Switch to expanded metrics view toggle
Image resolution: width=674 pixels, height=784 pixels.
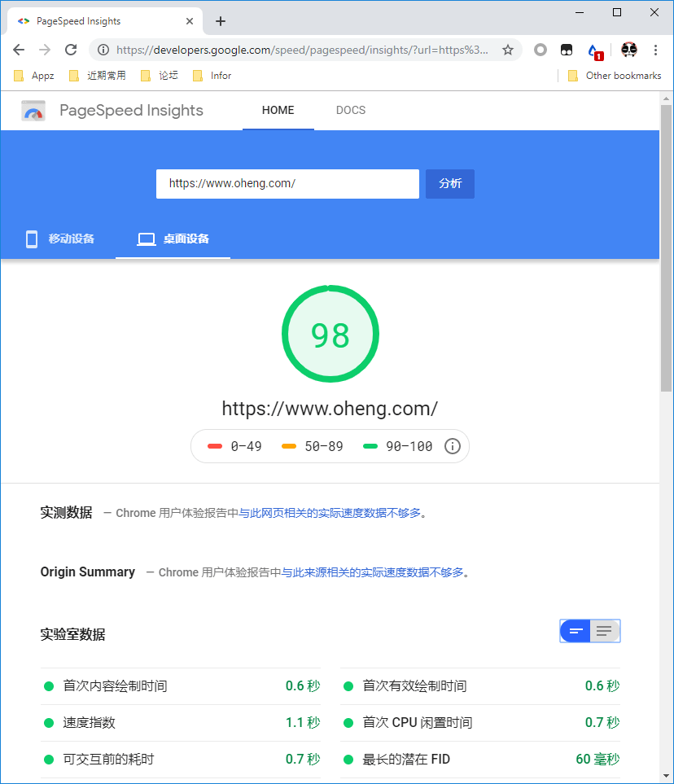605,631
